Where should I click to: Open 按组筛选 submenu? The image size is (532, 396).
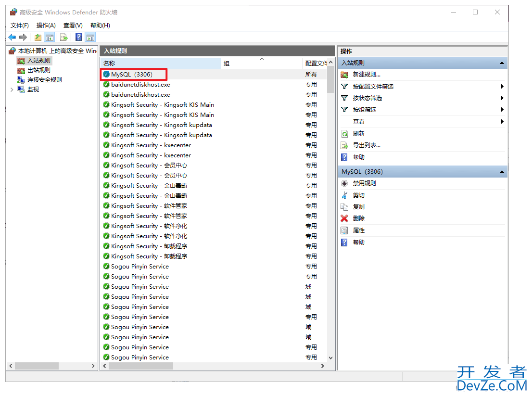(422, 110)
